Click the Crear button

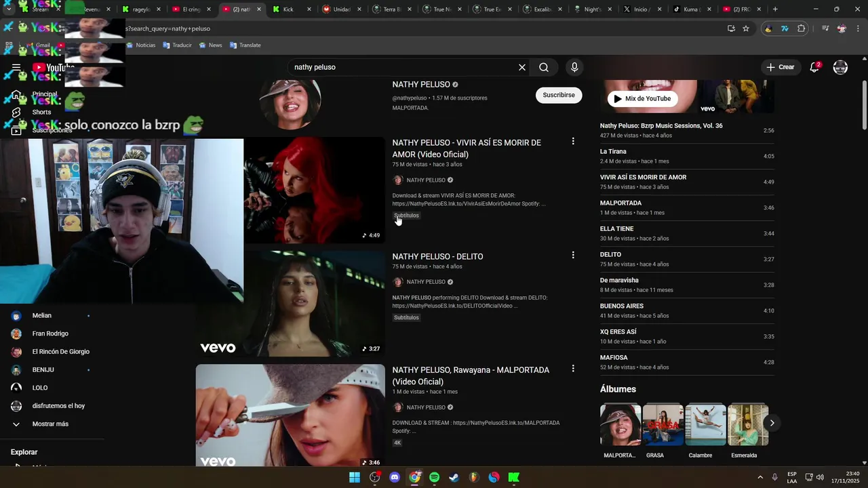780,67
